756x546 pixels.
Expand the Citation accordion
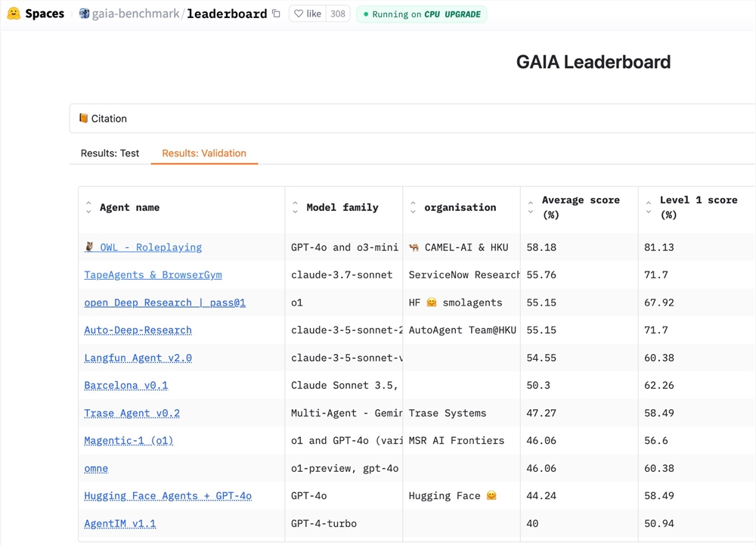pyautogui.click(x=412, y=118)
